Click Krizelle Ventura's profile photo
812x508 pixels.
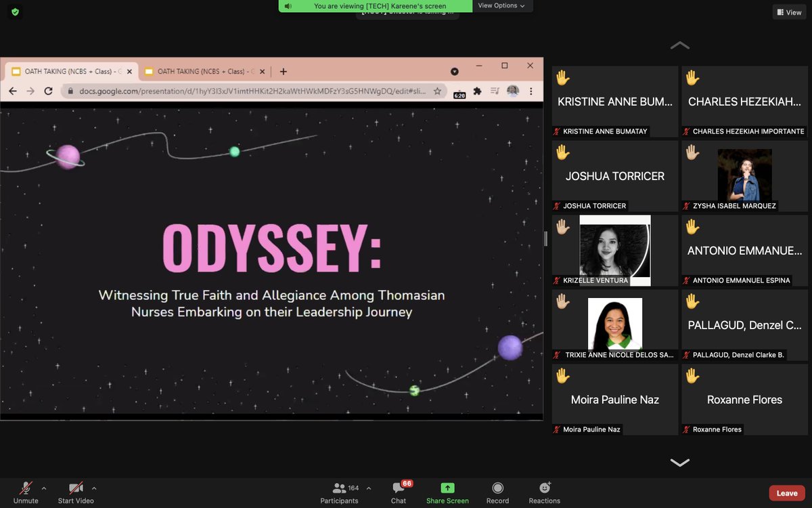click(615, 251)
